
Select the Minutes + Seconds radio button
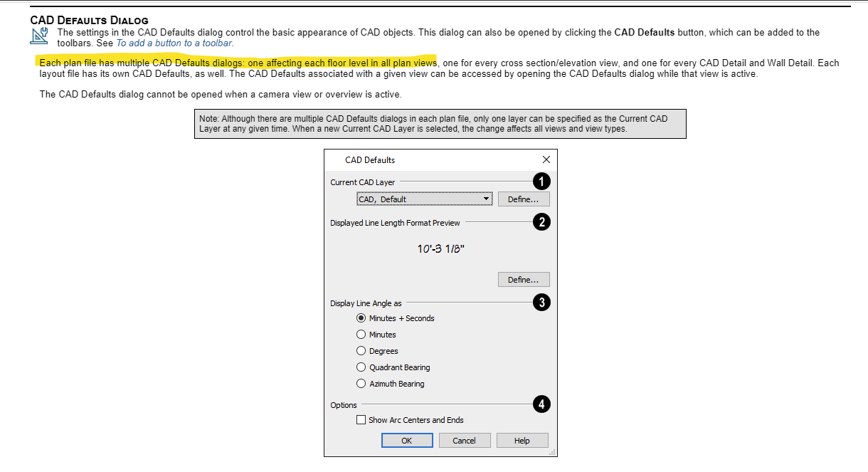coord(361,318)
